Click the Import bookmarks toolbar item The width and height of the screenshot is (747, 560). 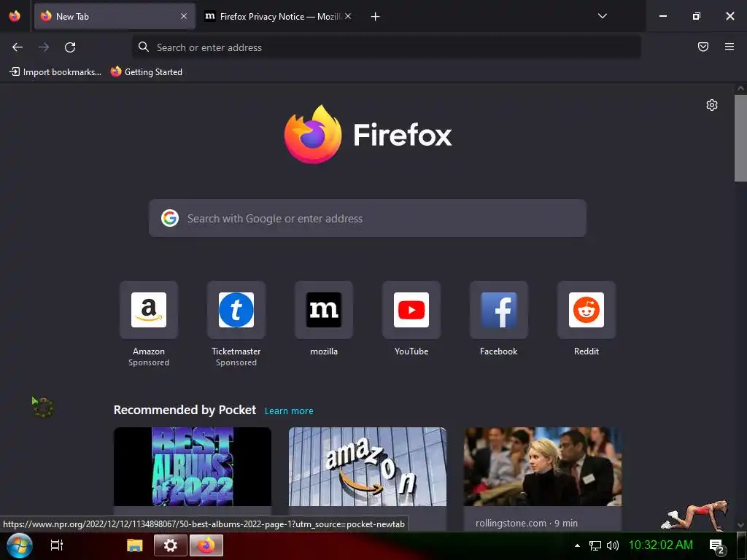pos(55,72)
